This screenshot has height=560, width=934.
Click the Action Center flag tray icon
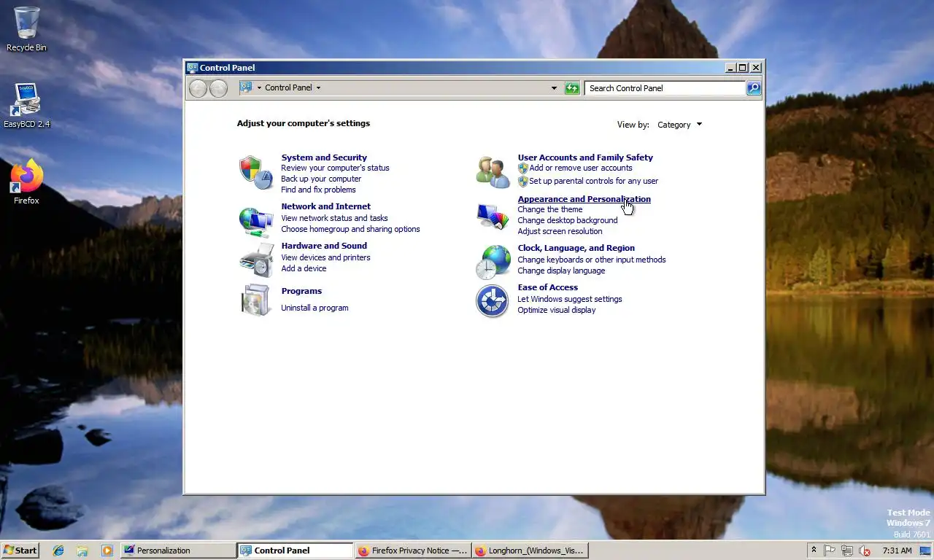click(830, 551)
